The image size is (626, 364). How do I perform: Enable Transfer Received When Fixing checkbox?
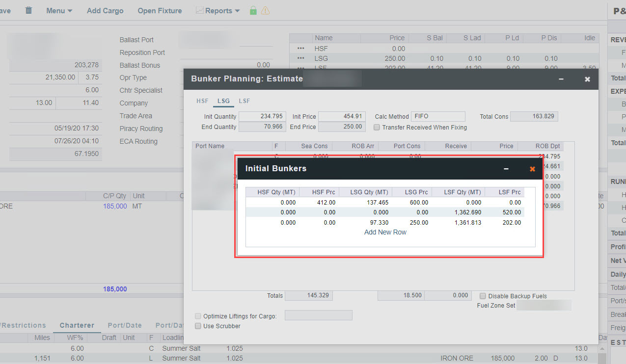pos(377,128)
